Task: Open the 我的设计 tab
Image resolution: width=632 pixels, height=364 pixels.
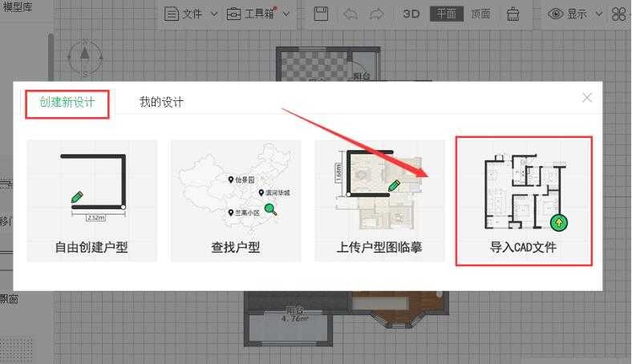Action: coord(161,103)
